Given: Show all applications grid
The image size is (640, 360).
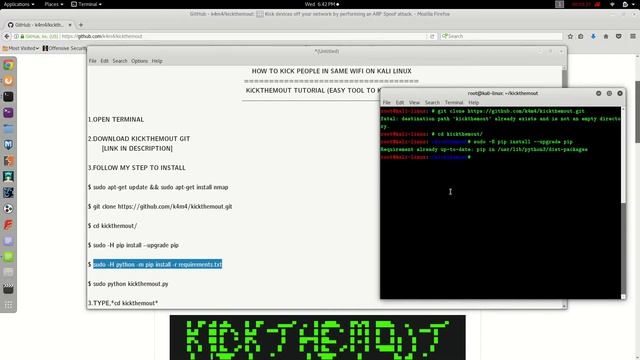Looking at the screenshot, I should click(8, 305).
